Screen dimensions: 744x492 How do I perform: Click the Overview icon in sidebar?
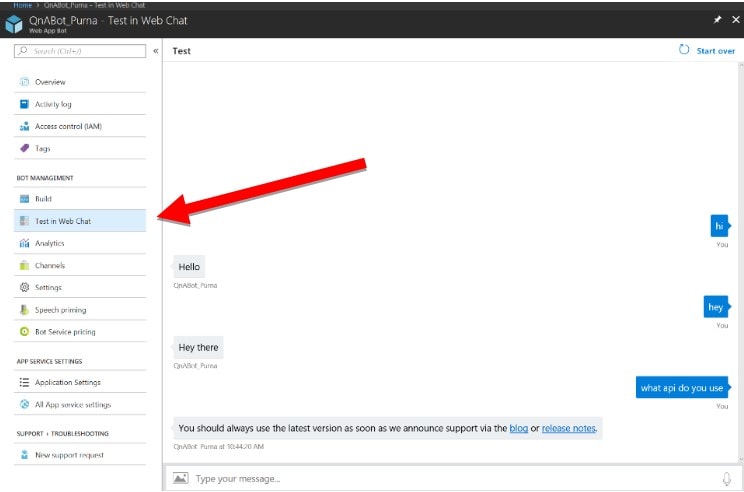coord(24,82)
